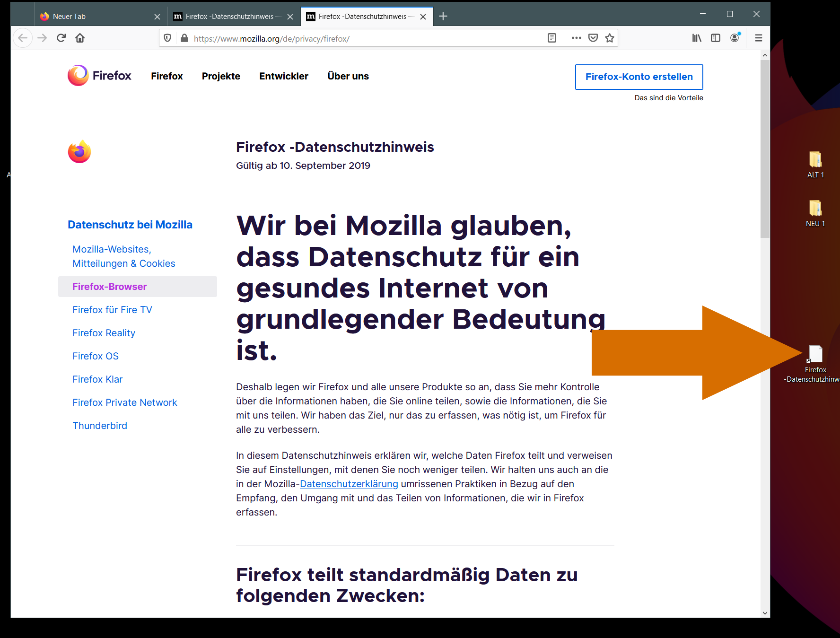Open the Library bookshelf icon
840x638 pixels.
point(697,38)
